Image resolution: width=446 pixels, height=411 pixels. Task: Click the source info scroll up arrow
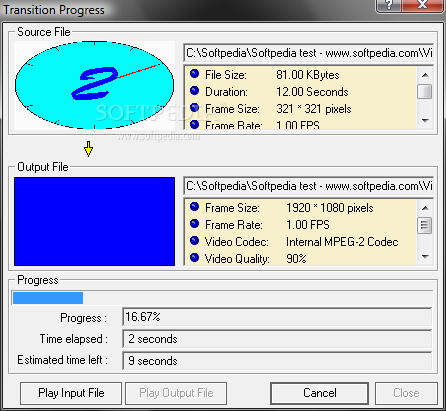(425, 75)
